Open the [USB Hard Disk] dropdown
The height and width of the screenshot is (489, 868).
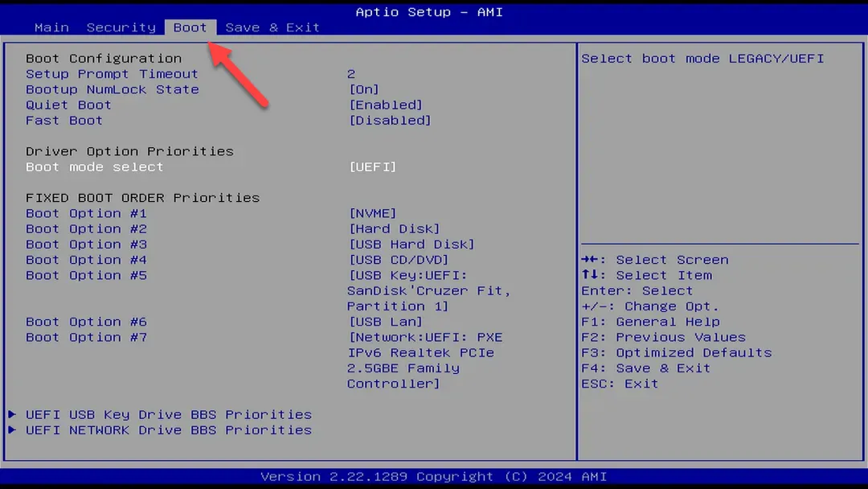coord(411,244)
